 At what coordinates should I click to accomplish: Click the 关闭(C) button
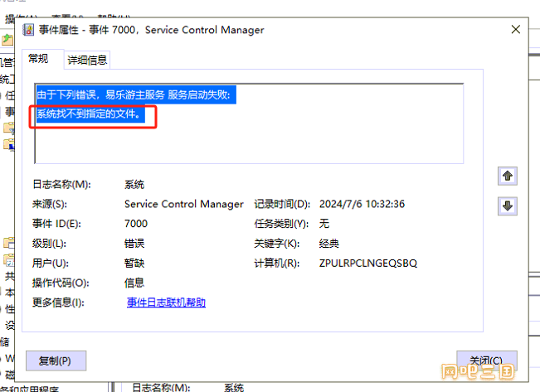[x=486, y=361]
